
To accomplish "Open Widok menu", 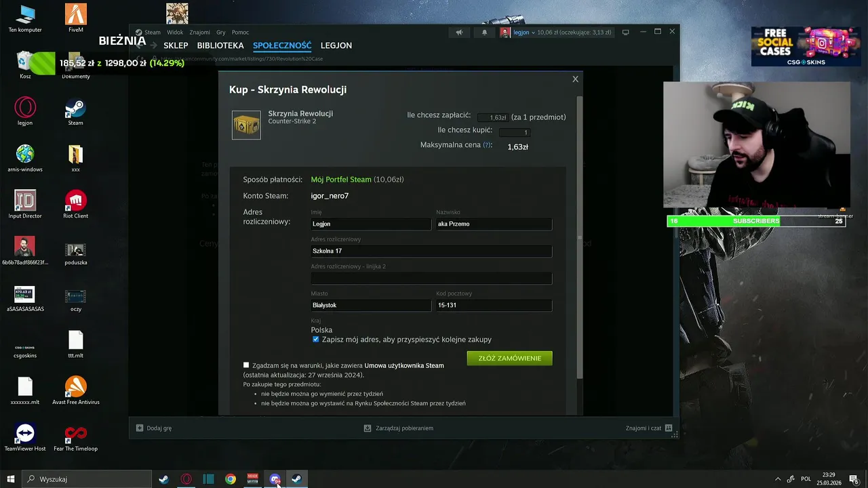I will [x=175, y=32].
